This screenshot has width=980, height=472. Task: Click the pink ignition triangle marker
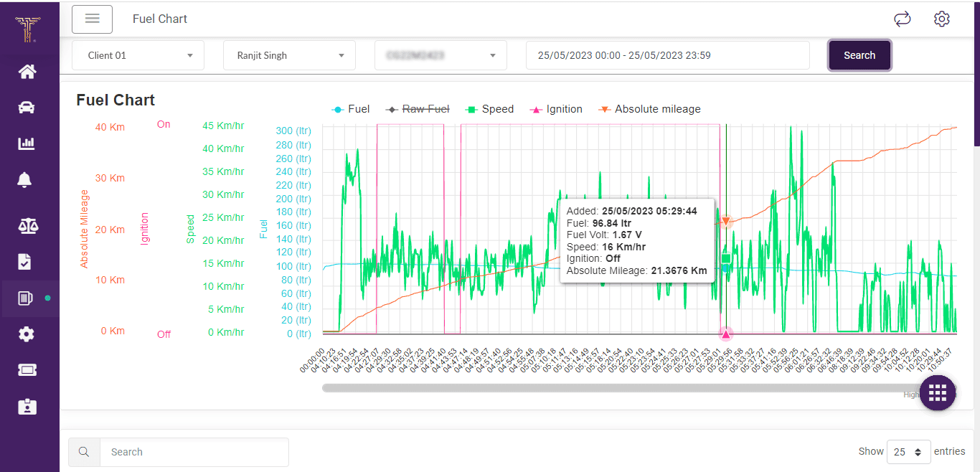(726, 334)
